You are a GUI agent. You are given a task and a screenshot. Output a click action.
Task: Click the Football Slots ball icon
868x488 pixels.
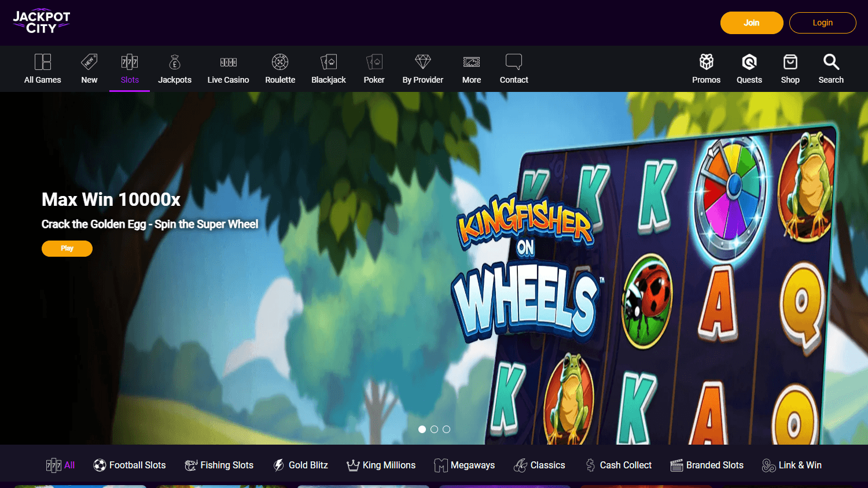[x=100, y=465]
